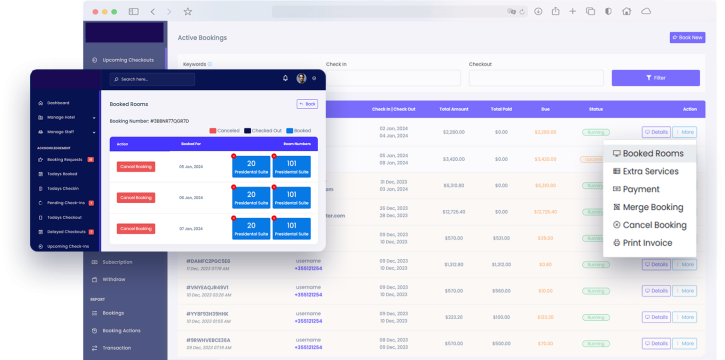Click the browser bookmark star icon
725x360 pixels.
(x=187, y=12)
